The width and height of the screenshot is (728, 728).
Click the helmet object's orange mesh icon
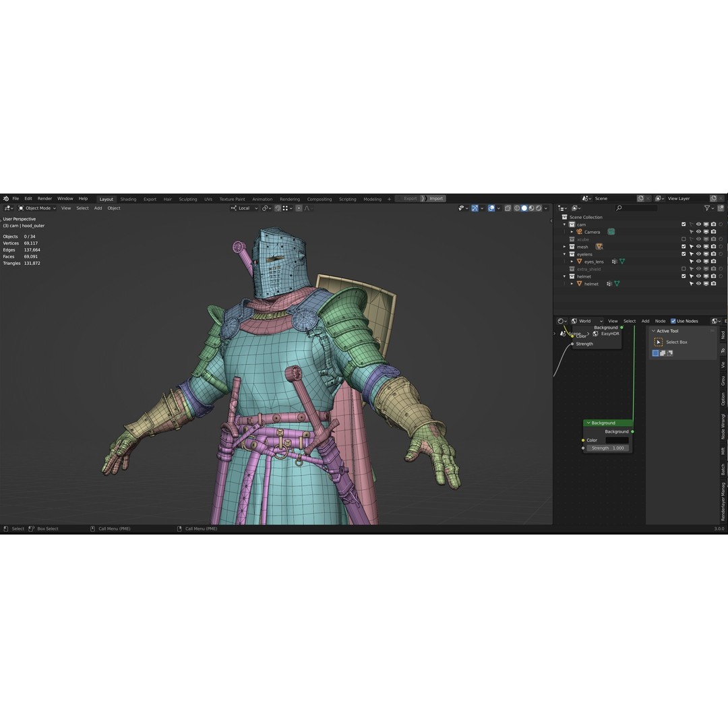[580, 284]
